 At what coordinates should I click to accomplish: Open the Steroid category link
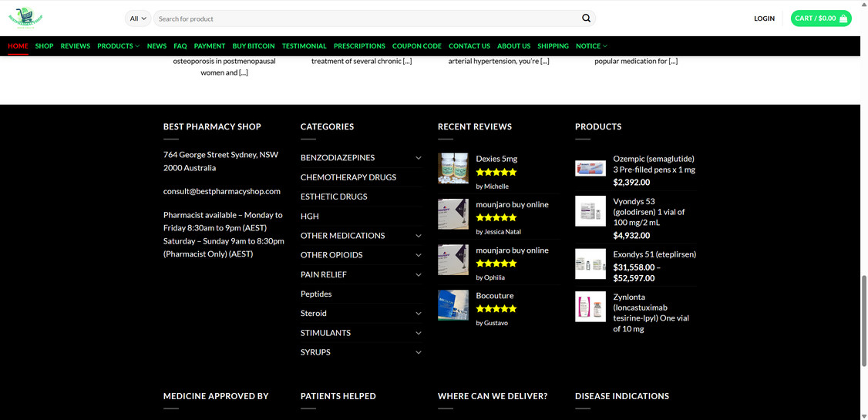click(313, 313)
